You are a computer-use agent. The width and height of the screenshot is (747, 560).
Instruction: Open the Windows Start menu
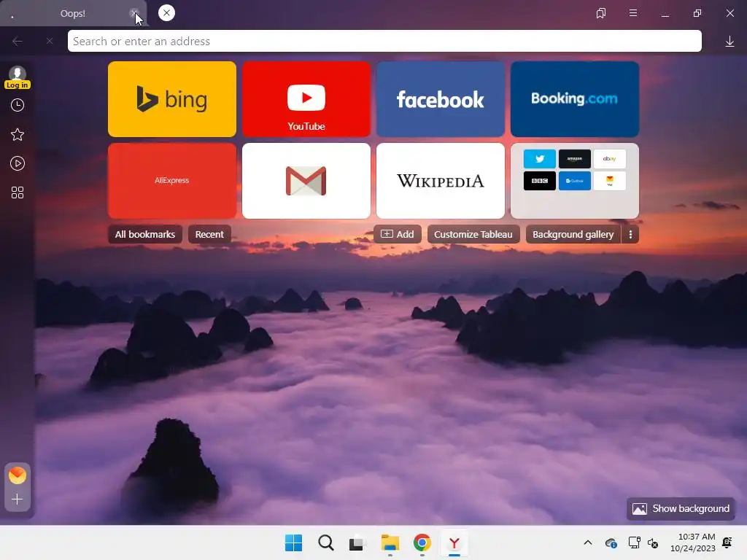click(x=293, y=542)
